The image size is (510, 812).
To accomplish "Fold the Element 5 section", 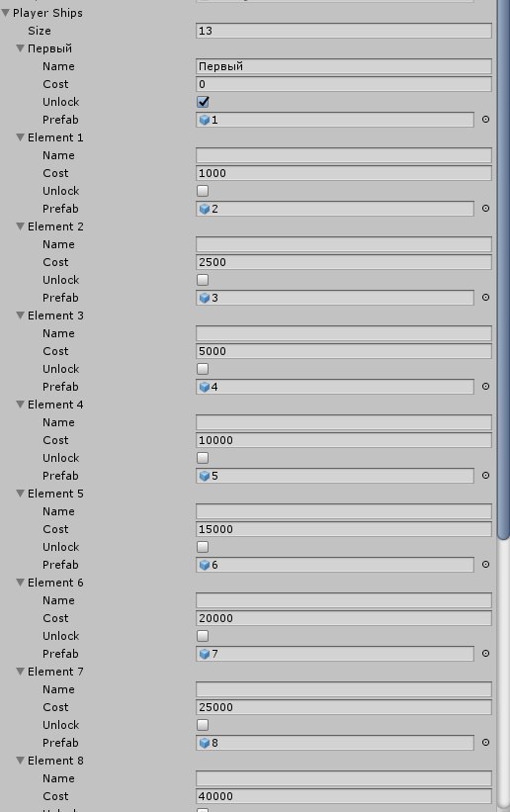I will tap(20, 494).
